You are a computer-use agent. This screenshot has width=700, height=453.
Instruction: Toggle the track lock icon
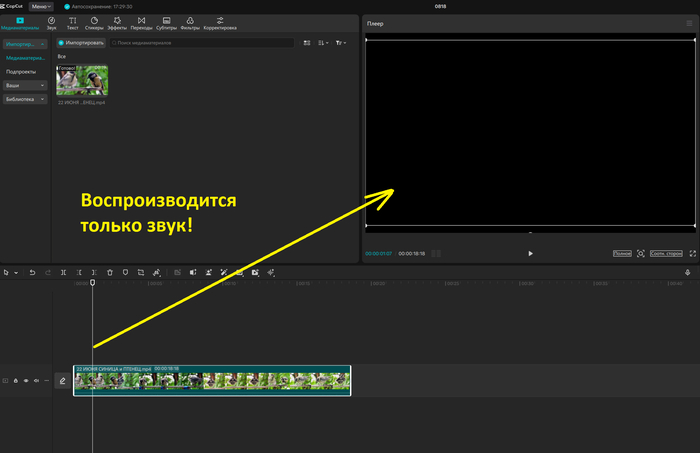point(15,380)
